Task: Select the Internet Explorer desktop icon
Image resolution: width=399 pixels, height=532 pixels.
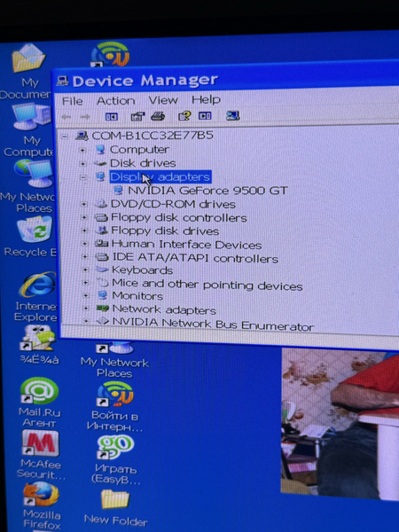Action: click(x=36, y=296)
